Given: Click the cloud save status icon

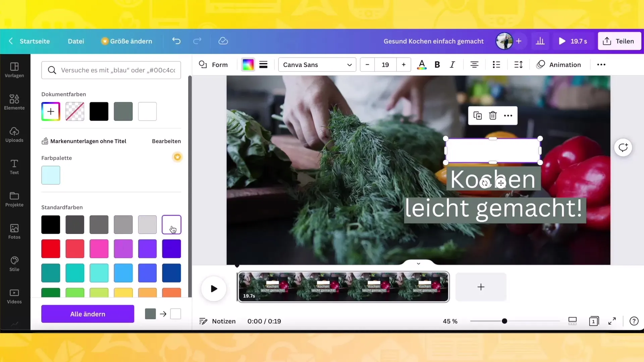Looking at the screenshot, I should tap(223, 41).
